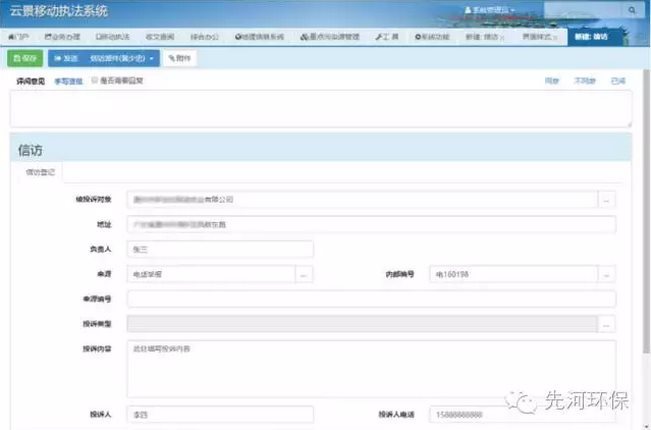Select the 信访登记 tab

click(36, 173)
